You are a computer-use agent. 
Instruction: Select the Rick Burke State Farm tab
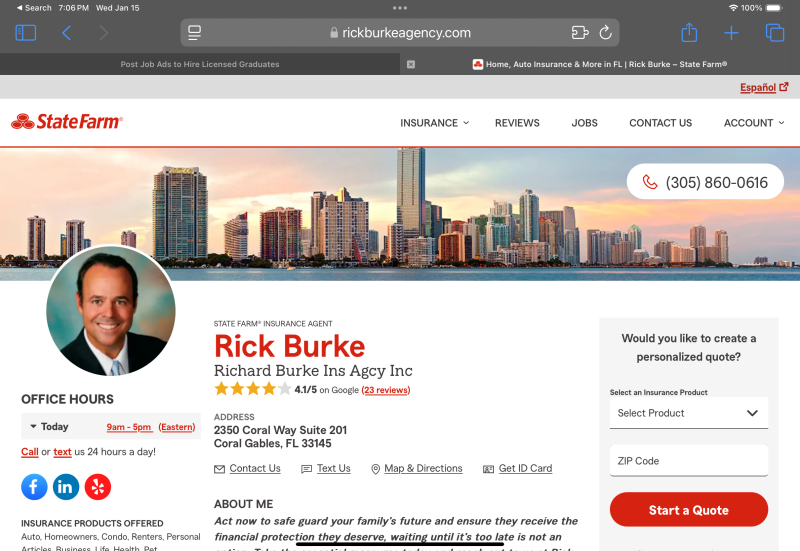pos(600,64)
